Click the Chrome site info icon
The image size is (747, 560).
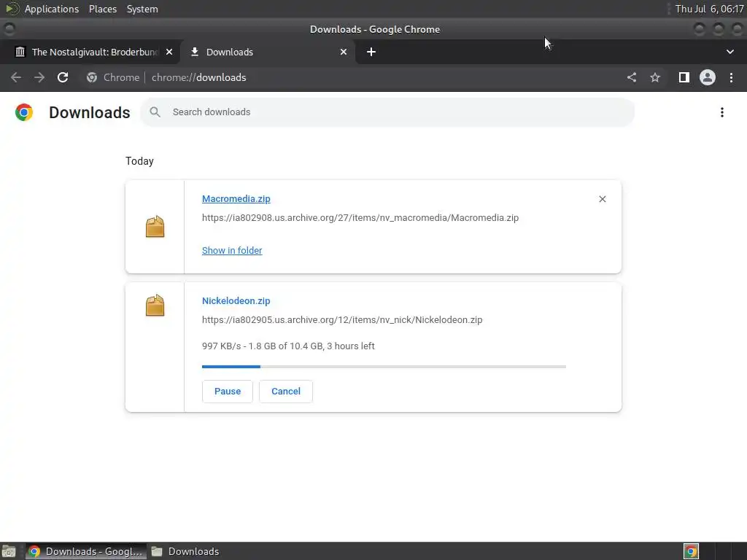[92, 77]
